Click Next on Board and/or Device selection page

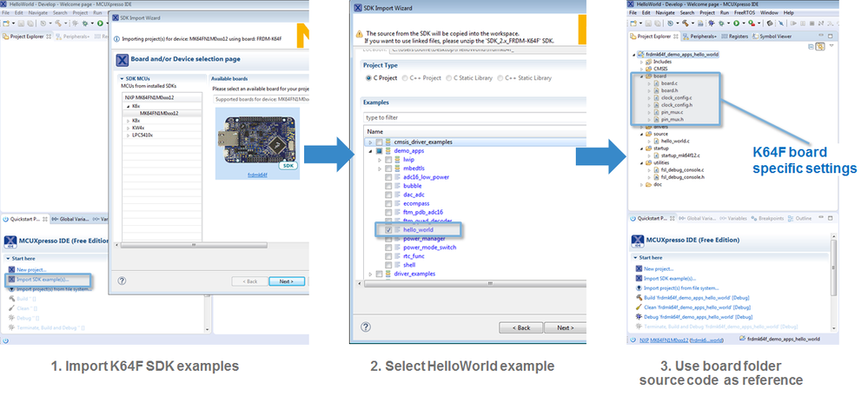(287, 281)
